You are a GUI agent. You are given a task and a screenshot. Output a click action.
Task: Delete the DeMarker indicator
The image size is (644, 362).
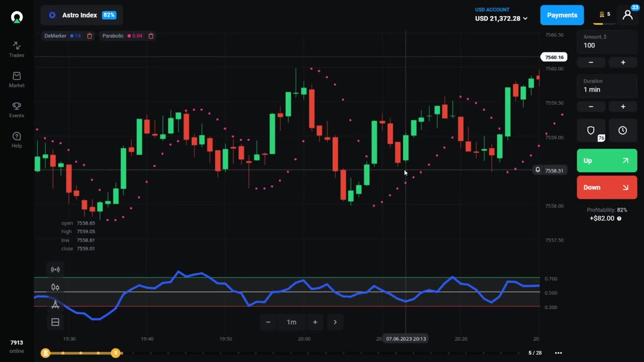coord(90,36)
